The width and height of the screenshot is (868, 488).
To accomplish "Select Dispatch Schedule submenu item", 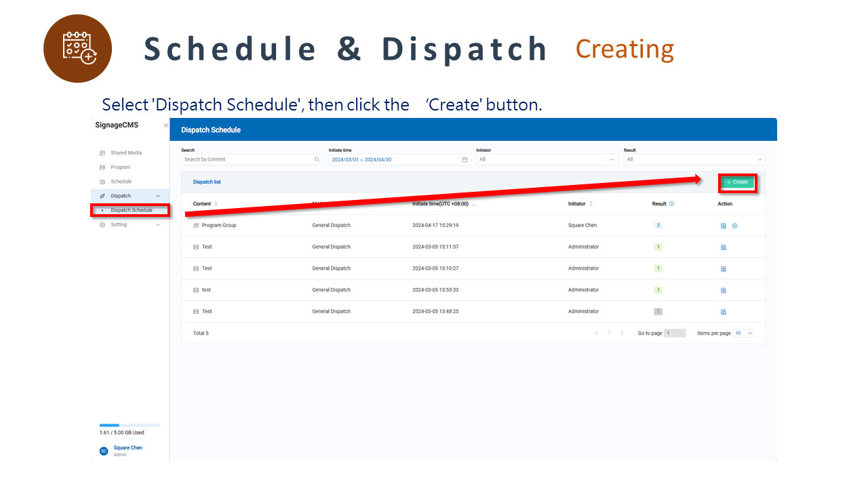I will tap(132, 211).
